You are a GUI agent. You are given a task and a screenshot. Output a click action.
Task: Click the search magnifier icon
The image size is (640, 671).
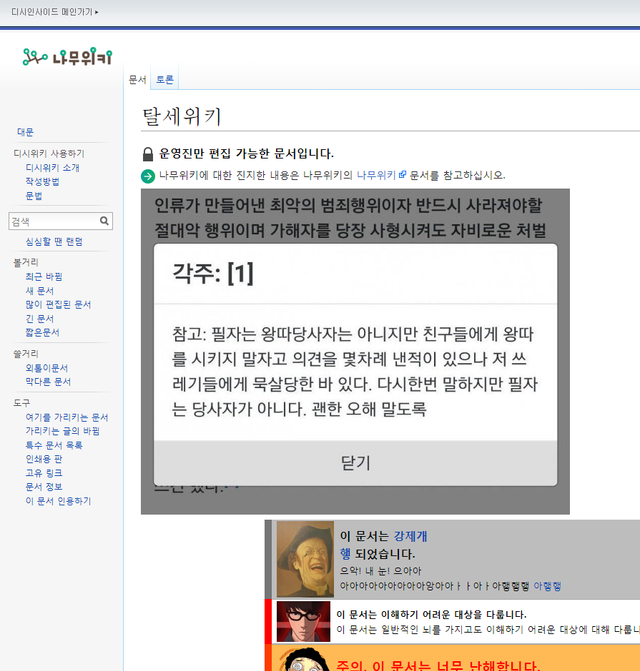pyautogui.click(x=104, y=221)
